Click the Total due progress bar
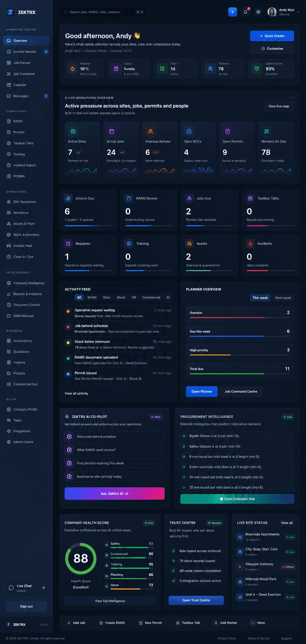Image resolution: width=306 pixels, height=644 pixels. [x=240, y=374]
